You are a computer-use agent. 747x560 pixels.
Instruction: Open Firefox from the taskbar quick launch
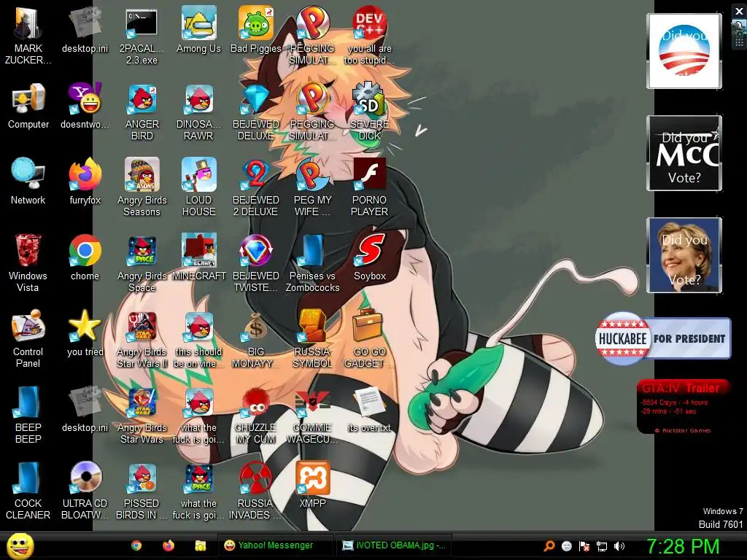(169, 545)
